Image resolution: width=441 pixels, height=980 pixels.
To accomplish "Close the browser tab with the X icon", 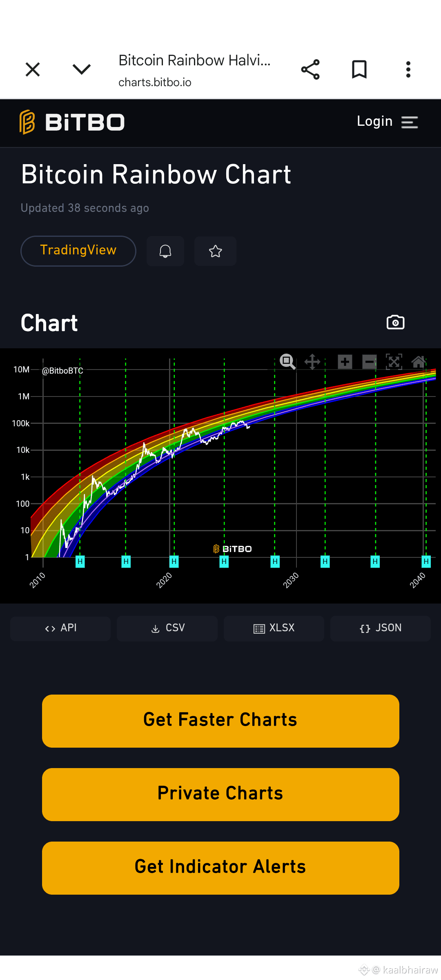I will click(33, 69).
